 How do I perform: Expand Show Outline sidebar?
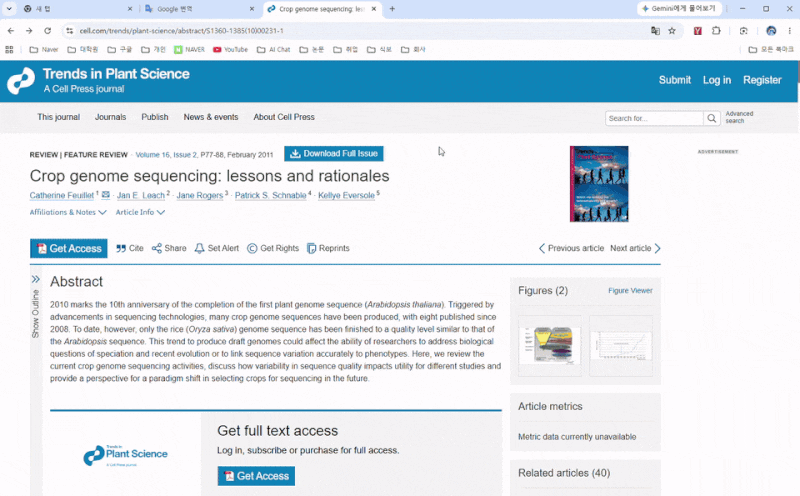pyautogui.click(x=35, y=308)
